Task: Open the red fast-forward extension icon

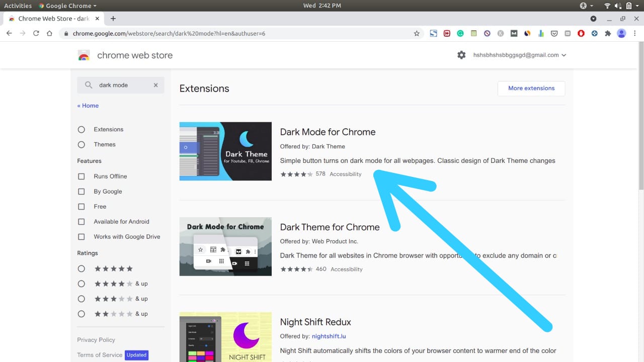Action: click(447, 33)
